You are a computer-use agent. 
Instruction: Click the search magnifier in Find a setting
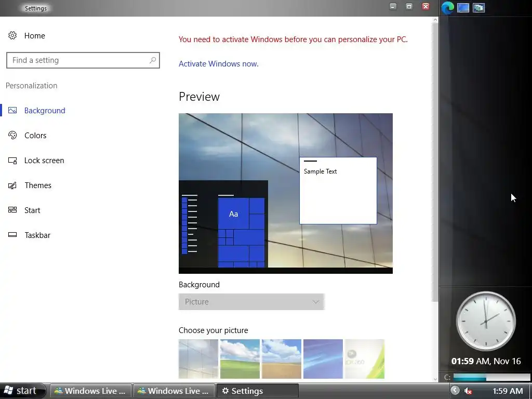pyautogui.click(x=153, y=60)
